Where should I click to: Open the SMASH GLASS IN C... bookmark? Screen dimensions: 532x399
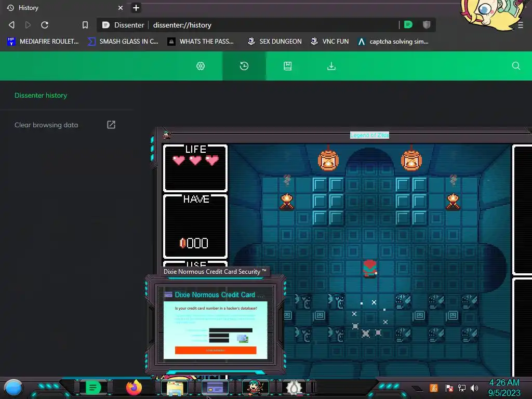[123, 42]
